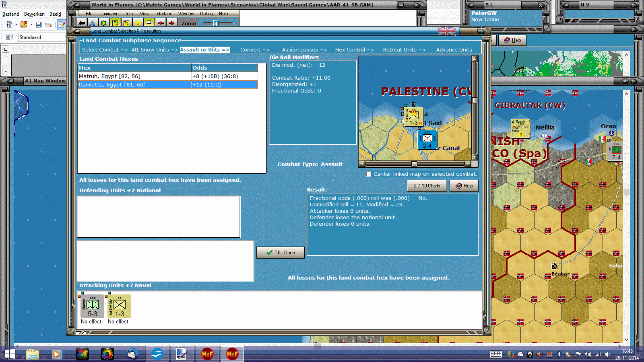Open the Bewerken menu

point(34,14)
